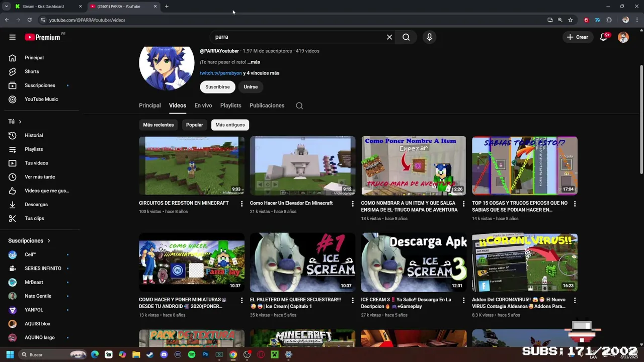Click the Suscribirse button
This screenshot has width=644, height=362.
pyautogui.click(x=217, y=87)
